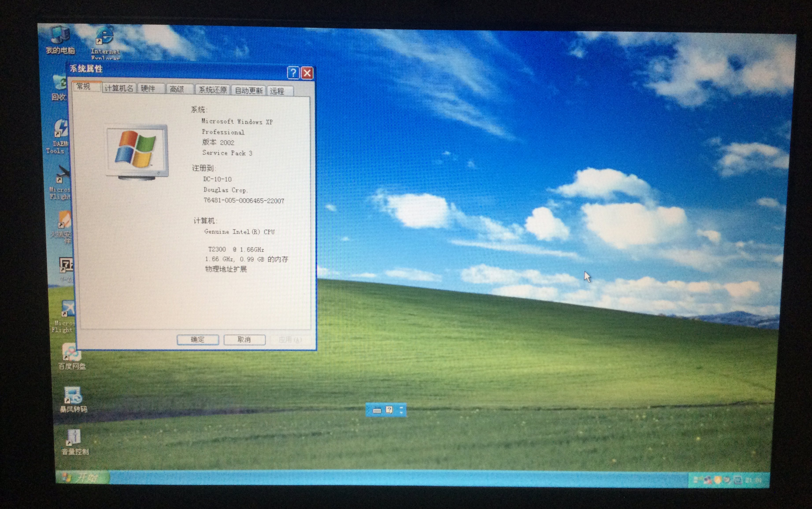Click the 'Genuine Intel(R) CPU' text

tap(240, 232)
